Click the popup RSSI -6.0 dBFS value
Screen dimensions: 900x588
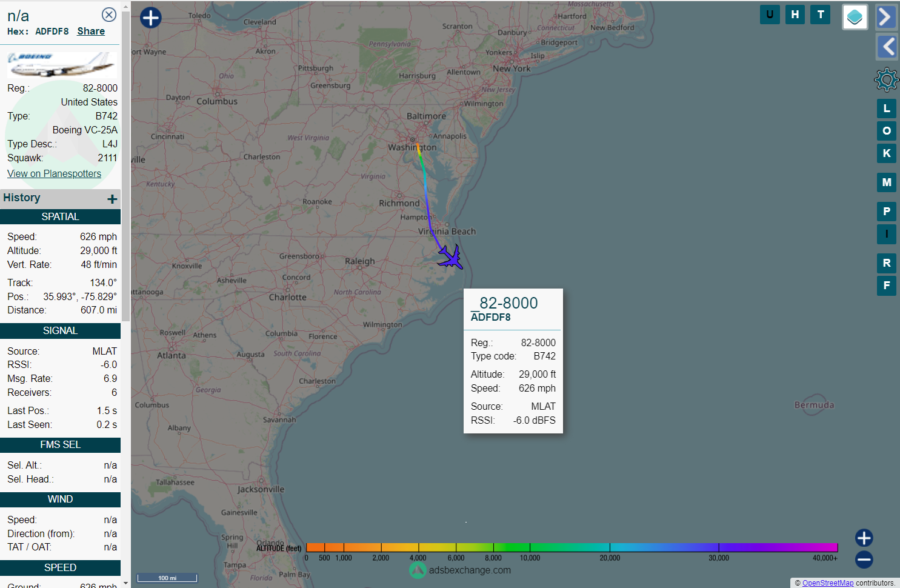point(534,420)
